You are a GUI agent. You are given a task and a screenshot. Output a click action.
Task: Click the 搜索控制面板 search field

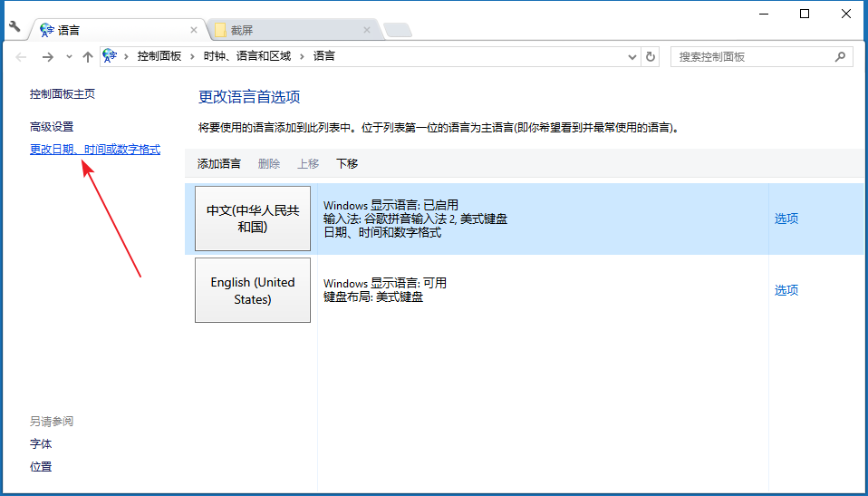click(x=752, y=56)
